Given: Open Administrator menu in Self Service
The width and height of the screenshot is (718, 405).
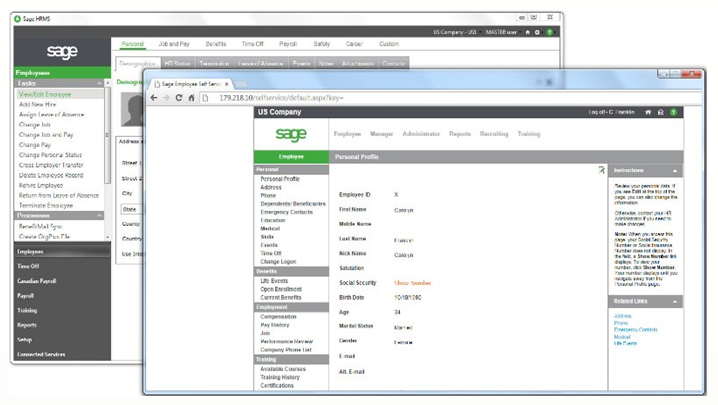Looking at the screenshot, I should pyautogui.click(x=421, y=134).
